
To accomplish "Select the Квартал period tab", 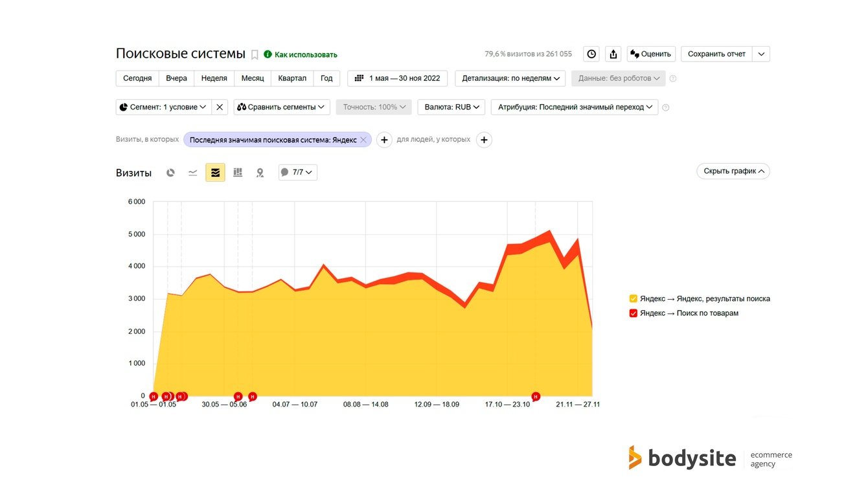I will pos(292,79).
